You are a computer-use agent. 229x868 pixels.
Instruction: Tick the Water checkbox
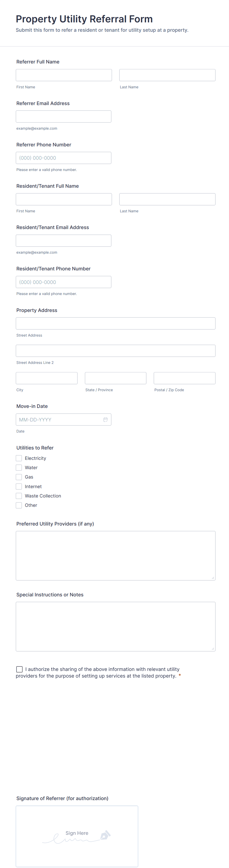[x=19, y=468]
